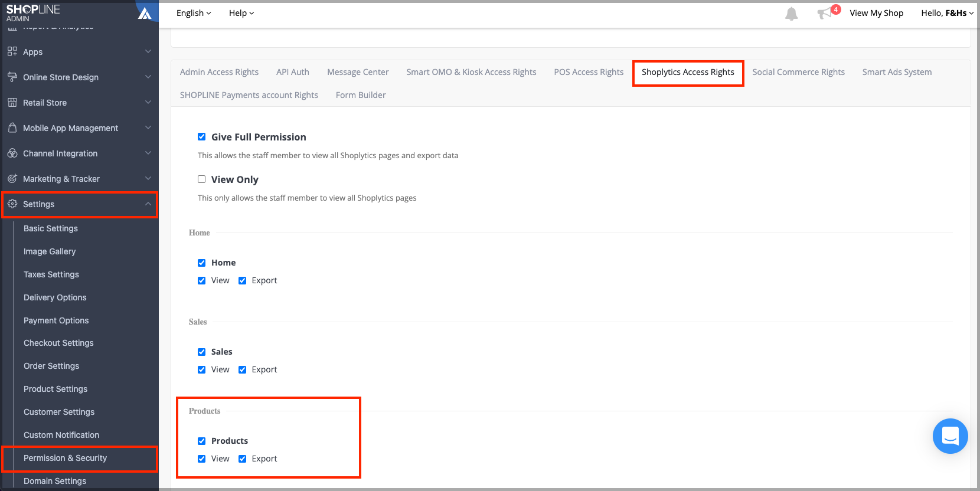Collapse the Settings menu chevron

148,204
